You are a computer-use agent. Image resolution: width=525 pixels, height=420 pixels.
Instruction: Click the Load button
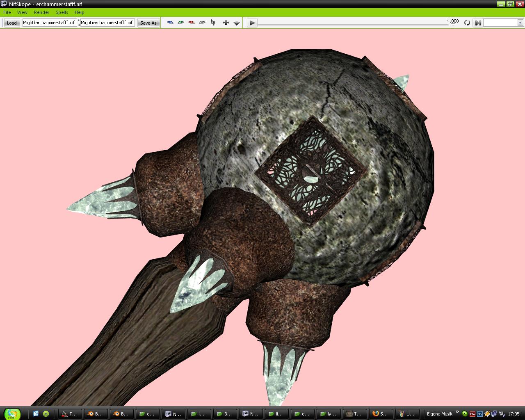[11, 23]
